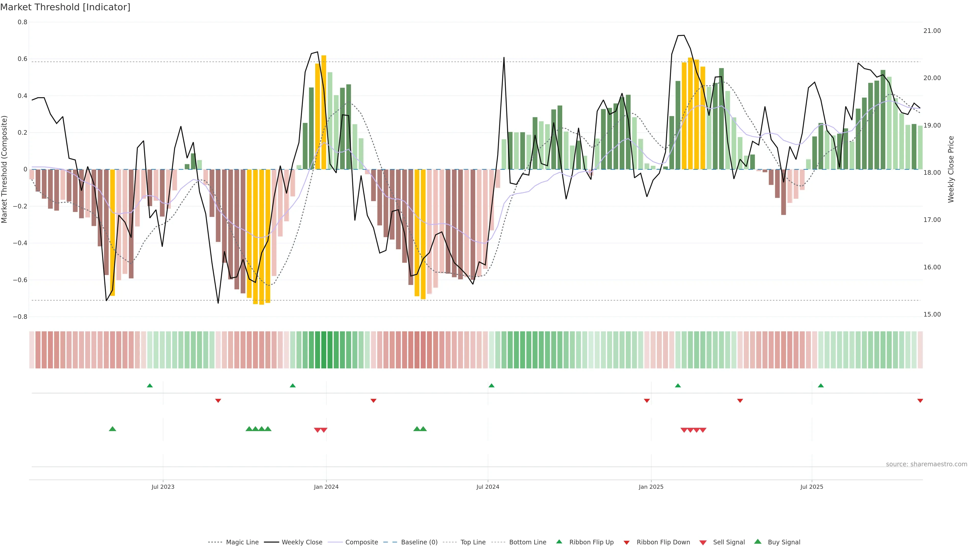
Task: Click the Ribbon Flip Down legend triangle icon
Action: (x=627, y=543)
